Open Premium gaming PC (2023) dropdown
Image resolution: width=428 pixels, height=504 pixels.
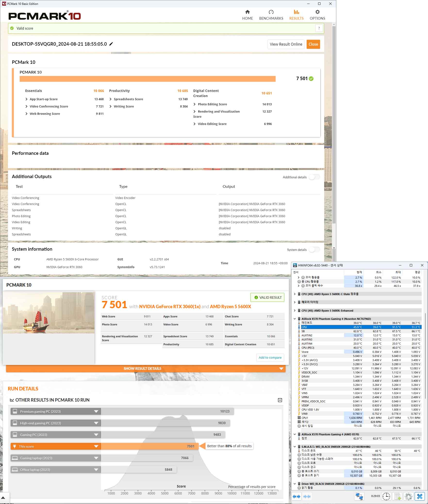click(96, 412)
